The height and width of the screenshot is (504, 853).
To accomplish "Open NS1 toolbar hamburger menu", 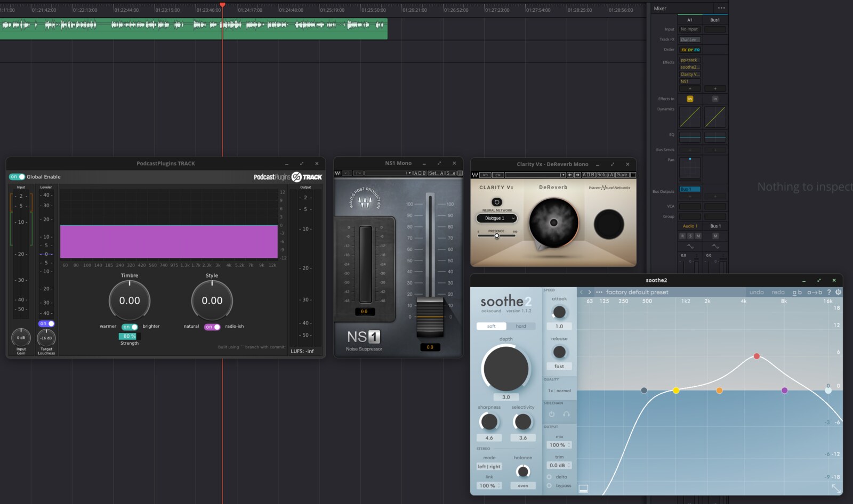I will coord(460,173).
